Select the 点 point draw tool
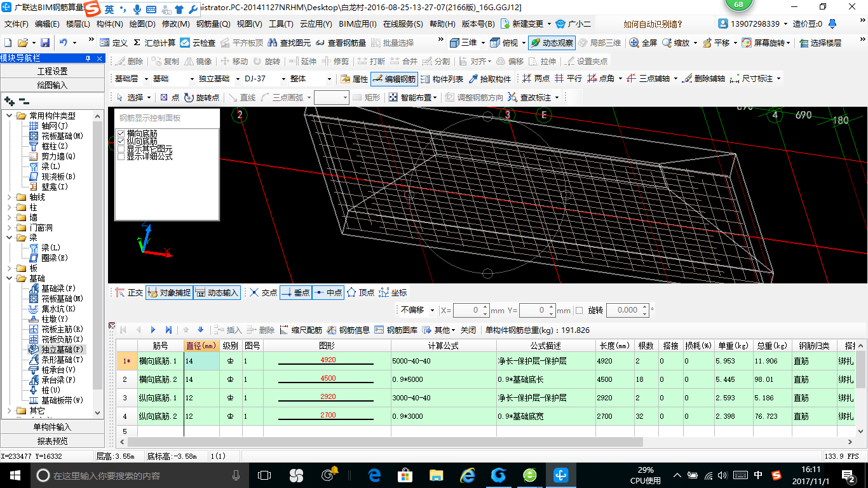 [x=169, y=97]
